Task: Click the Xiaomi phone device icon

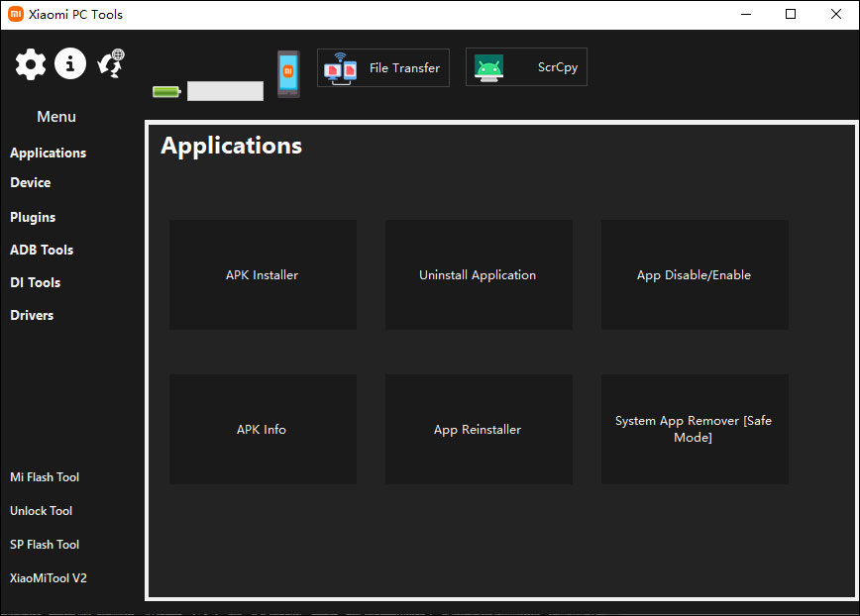Action: [x=288, y=74]
